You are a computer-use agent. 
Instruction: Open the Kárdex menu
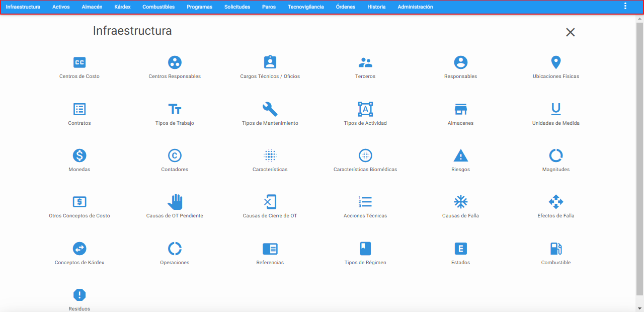point(122,7)
